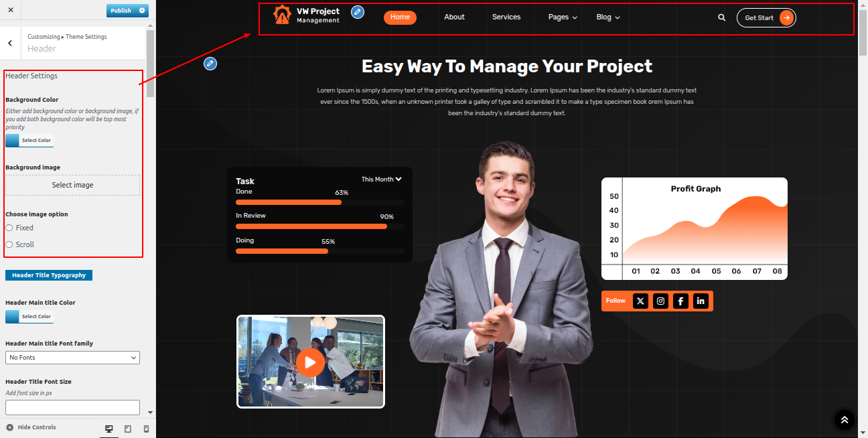Screen dimensions: 868x438
Task: Close the Customizer with the X icon
Action: (x=11, y=10)
